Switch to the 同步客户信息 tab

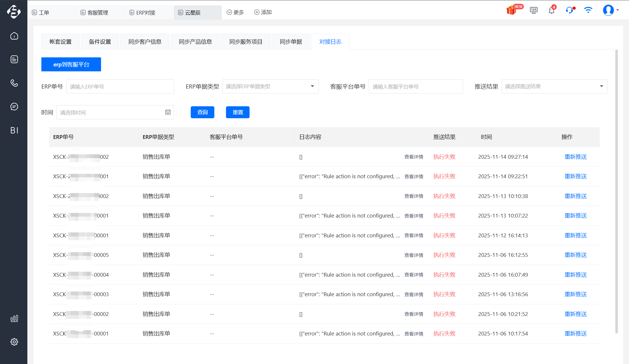(145, 42)
